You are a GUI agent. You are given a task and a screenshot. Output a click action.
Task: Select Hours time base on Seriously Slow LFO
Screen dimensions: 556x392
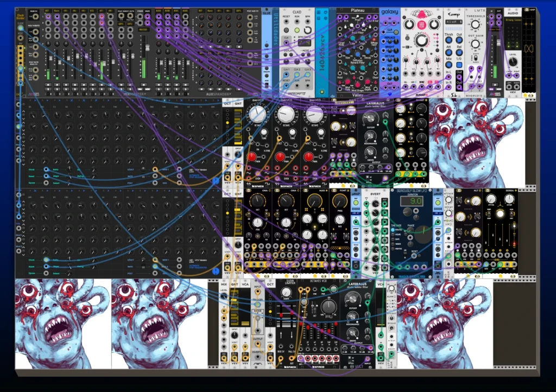point(393,235)
